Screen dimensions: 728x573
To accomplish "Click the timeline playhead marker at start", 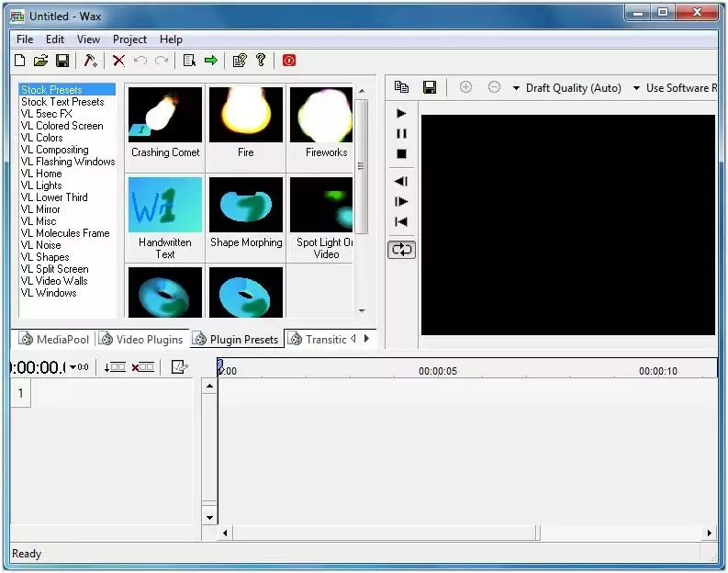I will pyautogui.click(x=220, y=366).
